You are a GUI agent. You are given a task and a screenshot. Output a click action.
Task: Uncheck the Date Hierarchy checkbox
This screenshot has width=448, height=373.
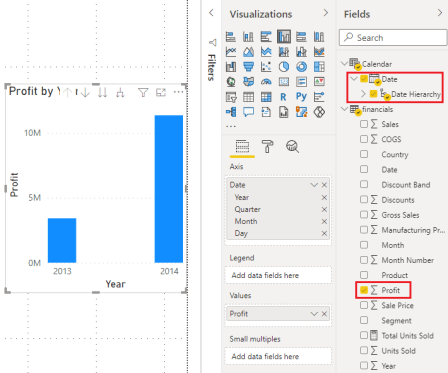(373, 94)
